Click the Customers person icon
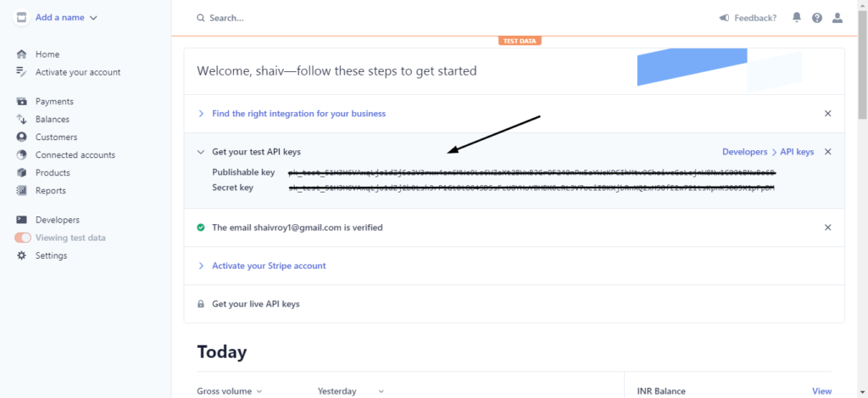868x398 pixels. 21,137
